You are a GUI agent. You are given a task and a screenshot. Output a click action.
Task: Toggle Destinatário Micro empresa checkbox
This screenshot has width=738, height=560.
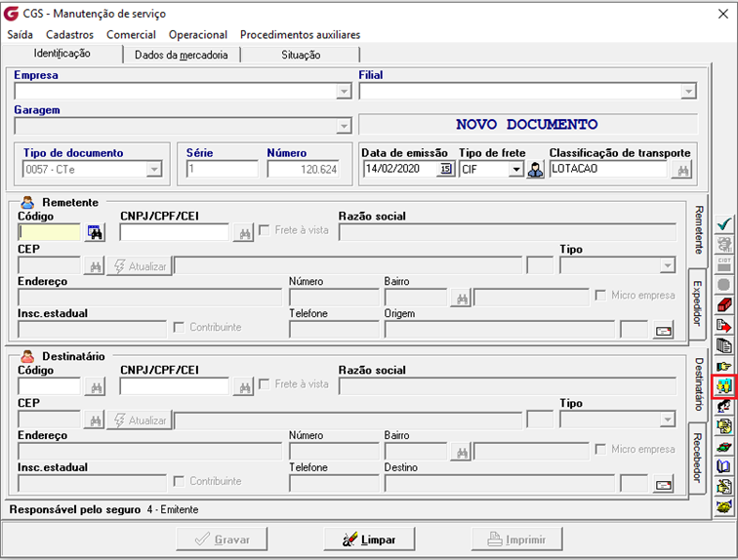[x=600, y=449]
